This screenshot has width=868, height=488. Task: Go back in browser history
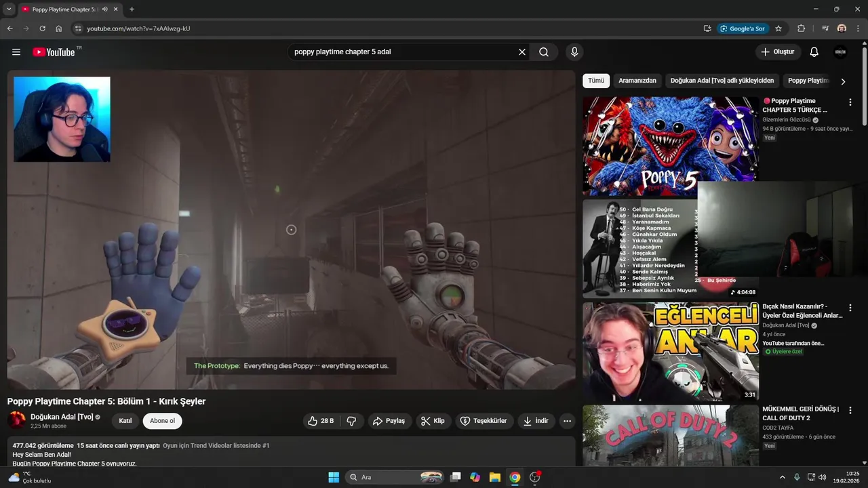point(9,28)
